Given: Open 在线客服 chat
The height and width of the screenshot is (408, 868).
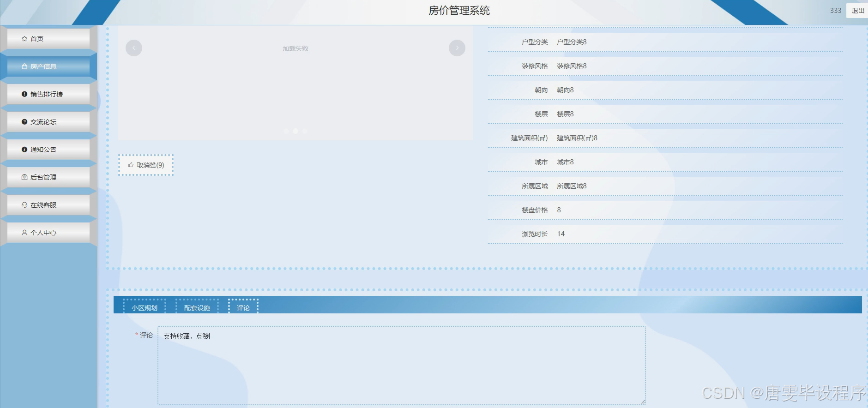Looking at the screenshot, I should 48,205.
